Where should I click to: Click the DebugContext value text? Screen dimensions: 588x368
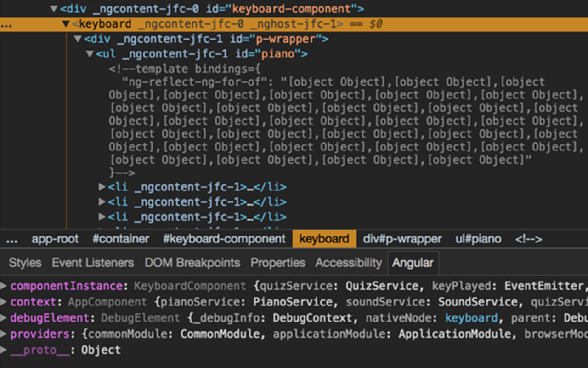point(312,318)
